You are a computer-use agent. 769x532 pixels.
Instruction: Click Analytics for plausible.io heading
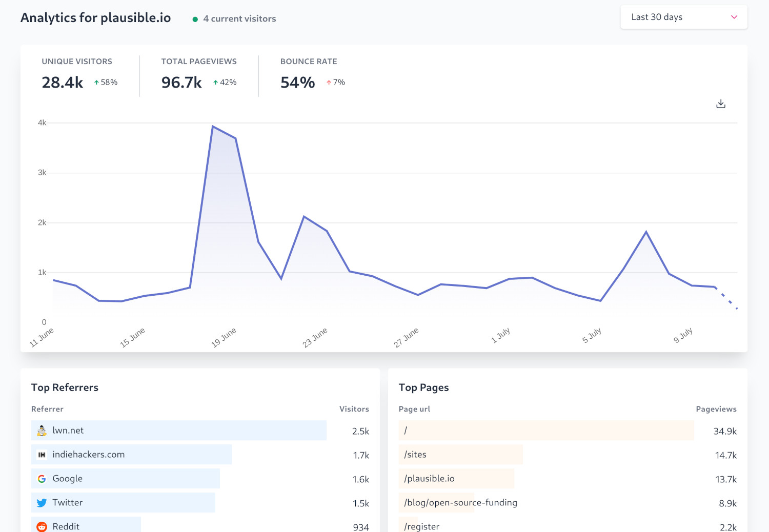96,18
